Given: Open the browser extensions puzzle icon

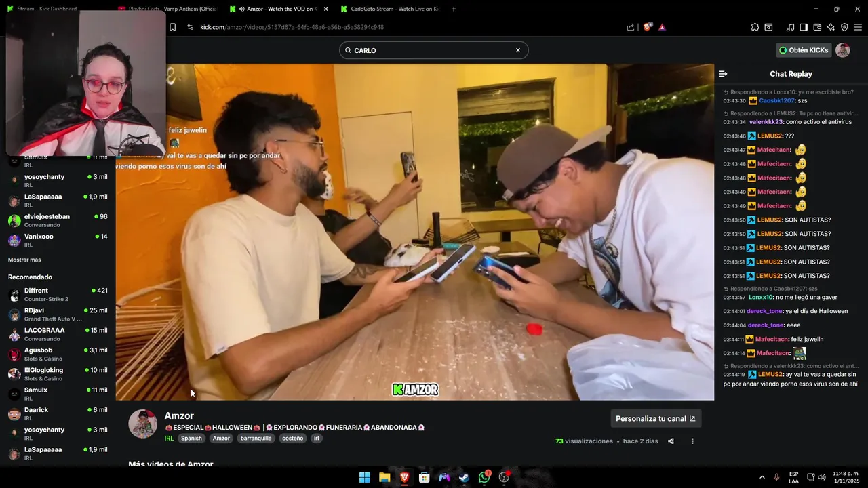Looking at the screenshot, I should (755, 27).
